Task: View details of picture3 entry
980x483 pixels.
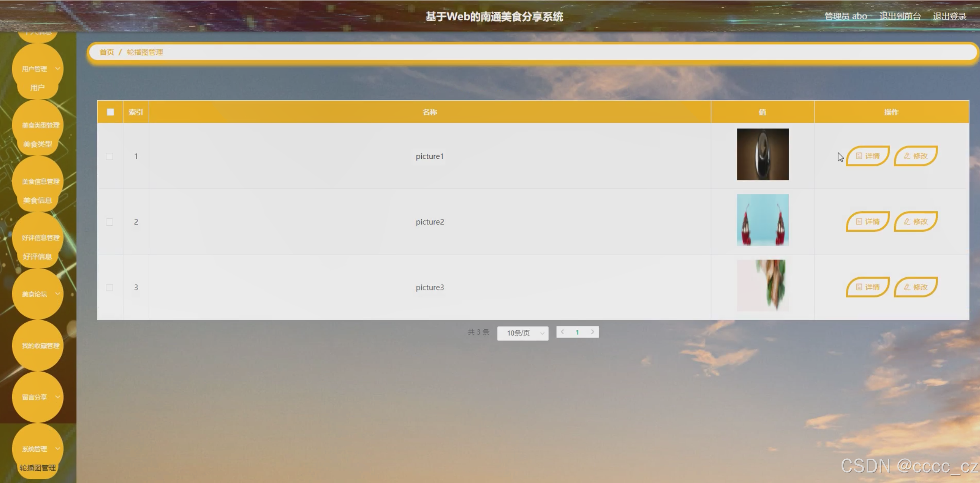Action: coord(867,287)
